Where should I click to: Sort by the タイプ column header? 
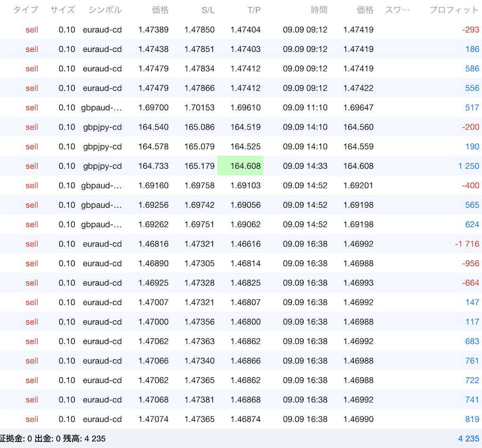pyautogui.click(x=26, y=10)
